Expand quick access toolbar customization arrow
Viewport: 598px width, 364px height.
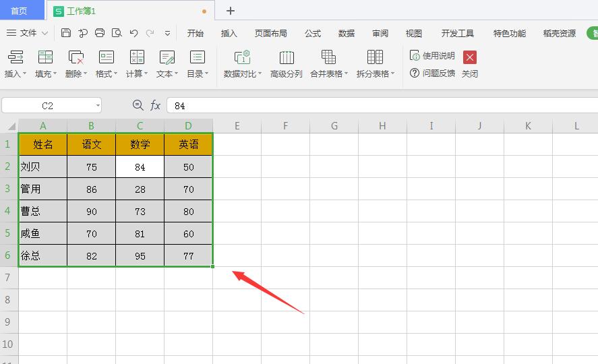point(167,34)
